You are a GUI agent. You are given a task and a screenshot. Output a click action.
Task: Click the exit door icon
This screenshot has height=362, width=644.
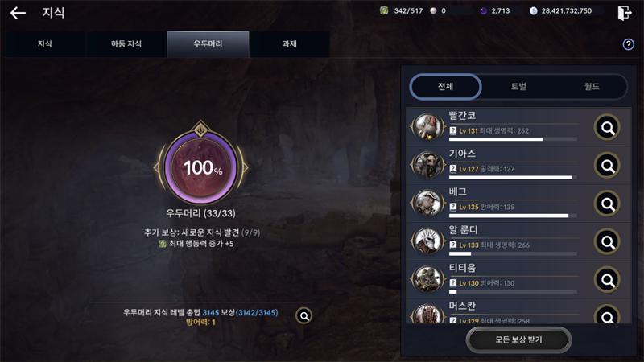(x=625, y=13)
